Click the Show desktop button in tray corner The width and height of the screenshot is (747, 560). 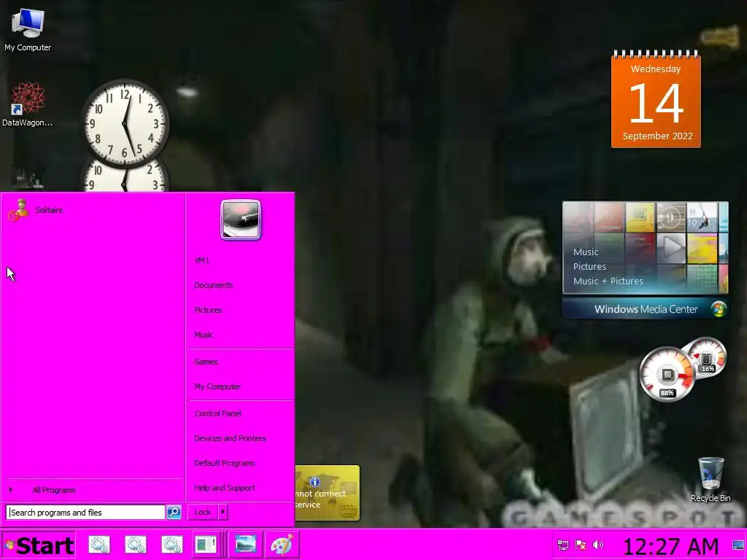(x=738, y=545)
